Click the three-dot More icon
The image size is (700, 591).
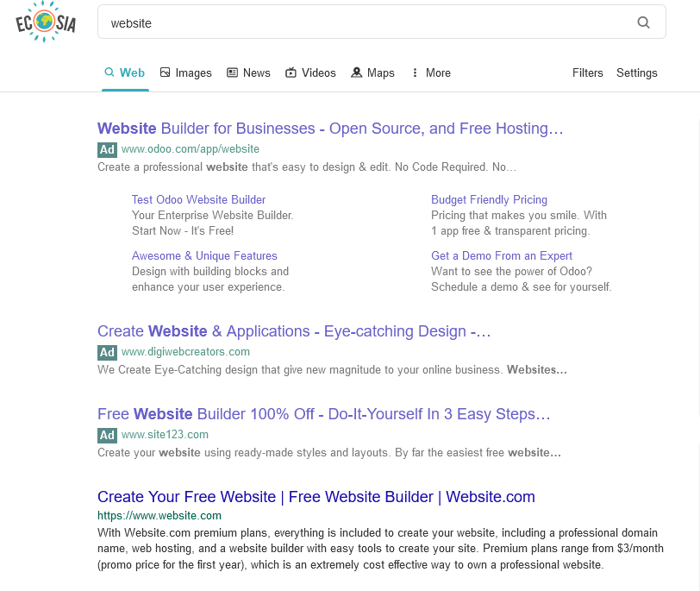click(x=415, y=72)
